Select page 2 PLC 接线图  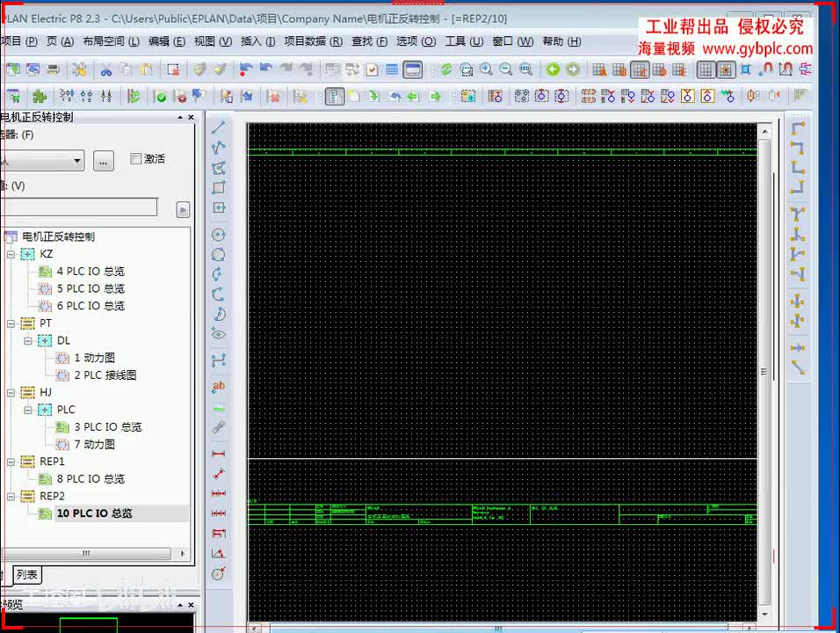click(105, 375)
